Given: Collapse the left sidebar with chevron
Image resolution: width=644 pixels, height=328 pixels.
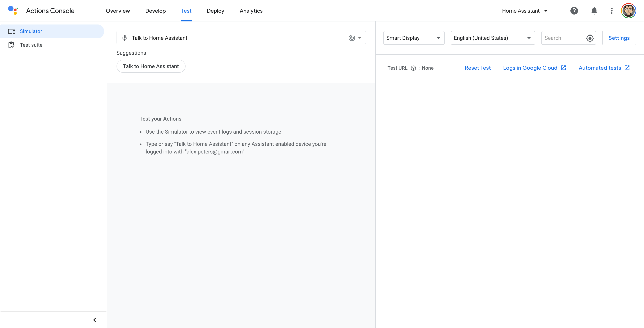Looking at the screenshot, I should tap(95, 320).
